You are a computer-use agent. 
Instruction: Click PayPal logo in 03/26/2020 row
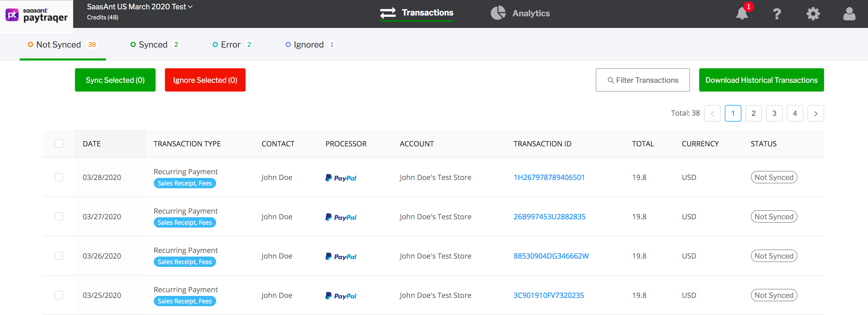pyautogui.click(x=341, y=256)
